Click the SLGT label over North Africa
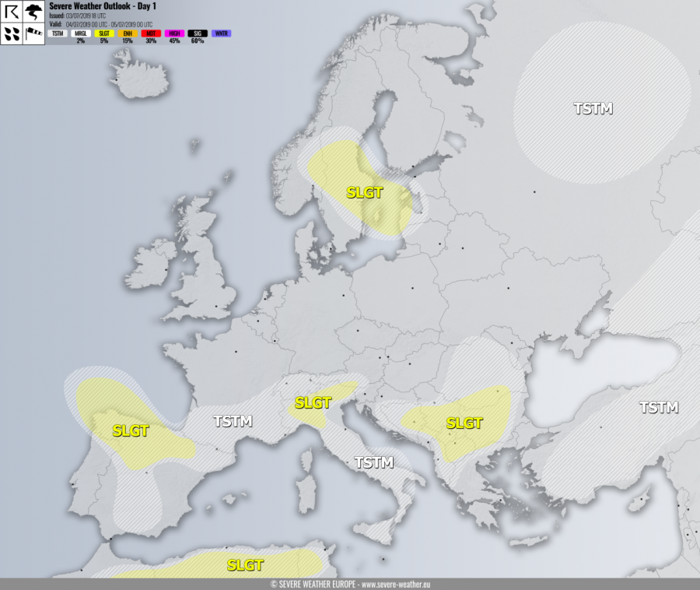The image size is (700, 590). 245,565
